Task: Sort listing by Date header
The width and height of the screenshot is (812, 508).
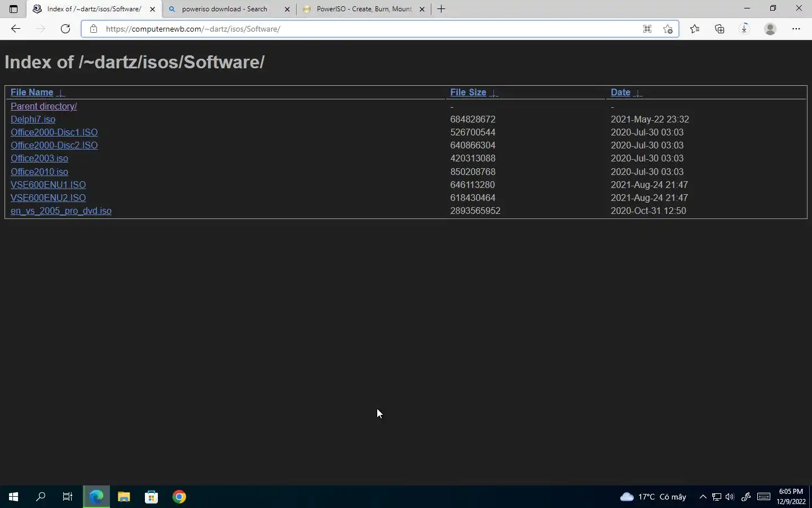Action: click(x=620, y=93)
